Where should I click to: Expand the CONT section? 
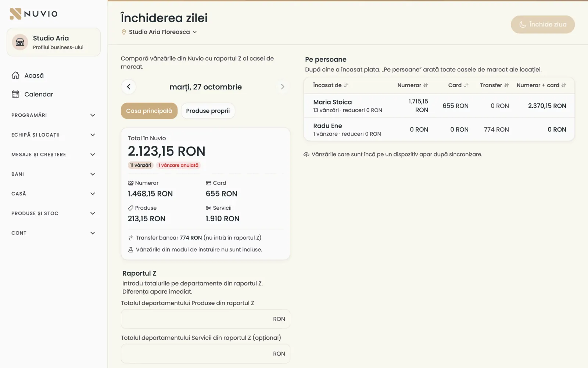pyautogui.click(x=53, y=233)
